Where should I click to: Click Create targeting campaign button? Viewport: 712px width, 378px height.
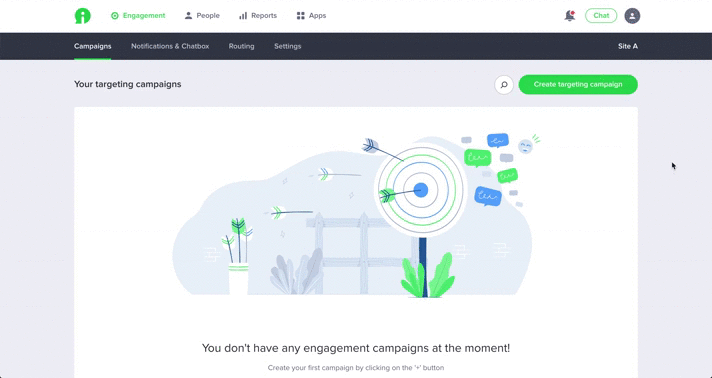click(578, 85)
